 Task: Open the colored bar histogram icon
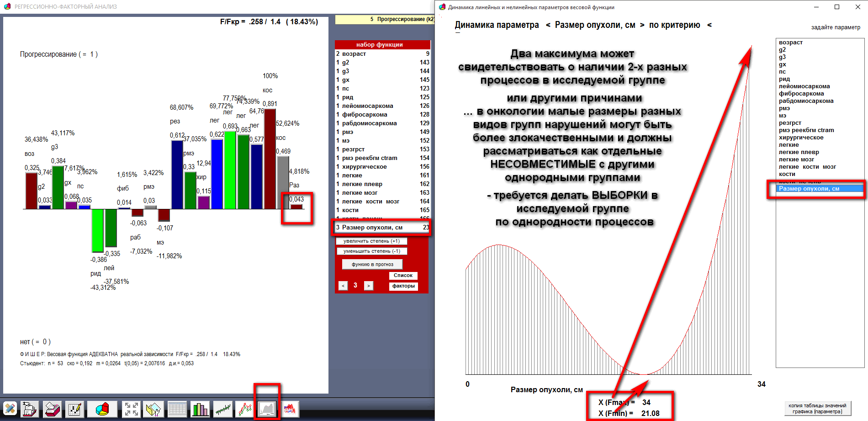point(200,409)
